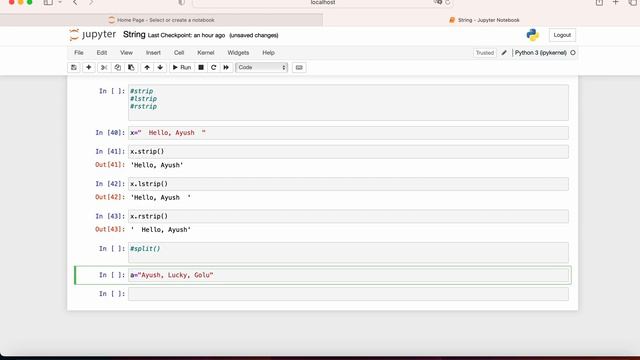Click the Out[43] prompt label
Screen dimensions: 640x360
pos(110,229)
